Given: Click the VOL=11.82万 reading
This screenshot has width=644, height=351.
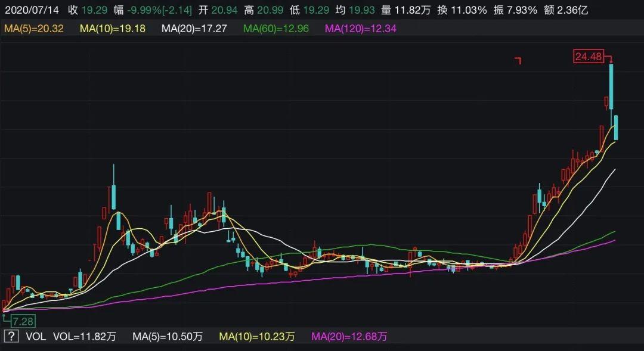Looking at the screenshot, I should point(85,337).
